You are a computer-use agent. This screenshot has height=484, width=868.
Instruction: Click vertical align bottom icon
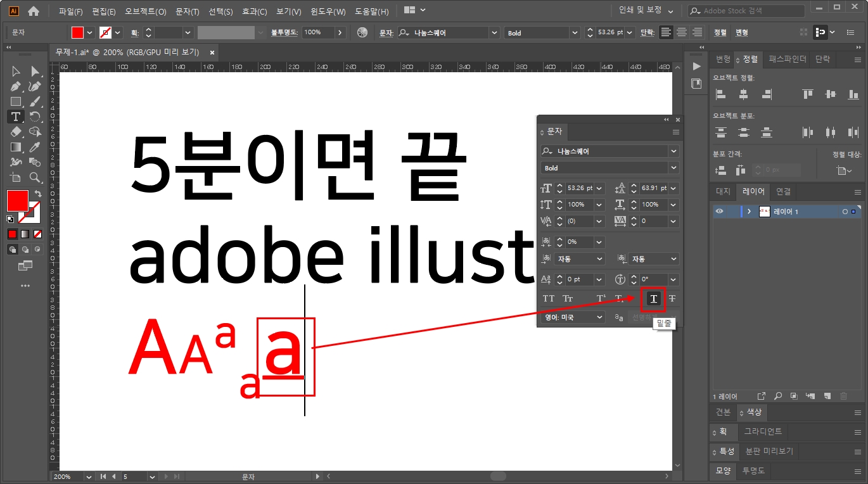(x=853, y=94)
